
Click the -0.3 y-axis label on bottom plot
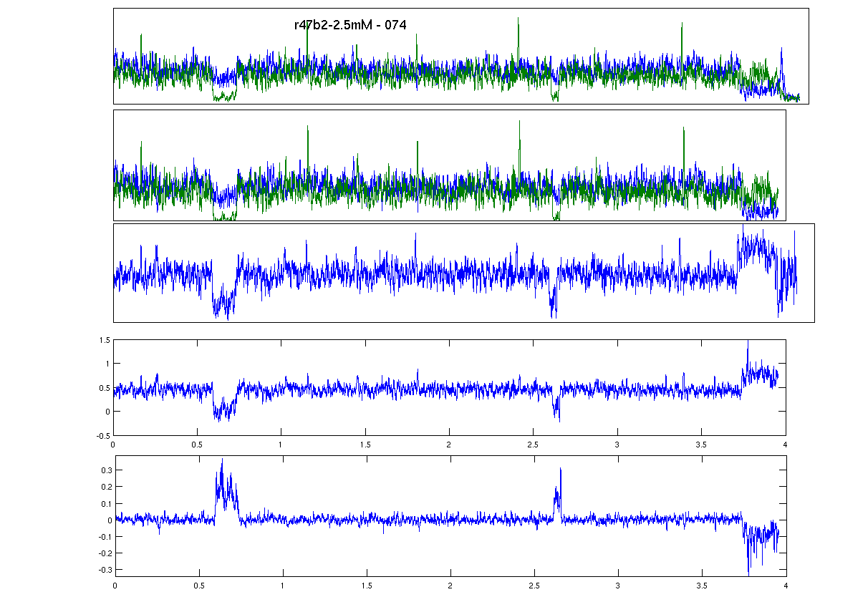pyautogui.click(x=107, y=571)
